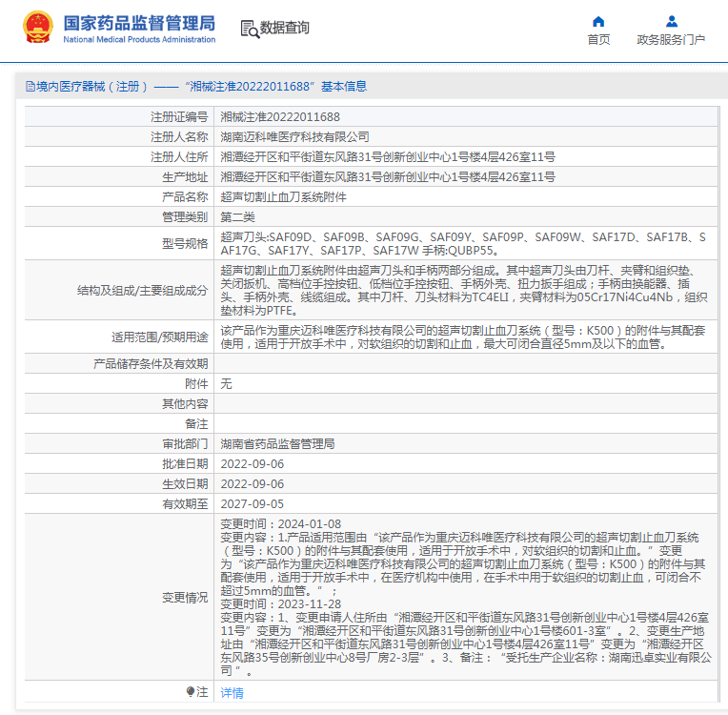The height and width of the screenshot is (715, 728).
Task: Select 生效日期 value 2022-09-06
Action: click(253, 484)
